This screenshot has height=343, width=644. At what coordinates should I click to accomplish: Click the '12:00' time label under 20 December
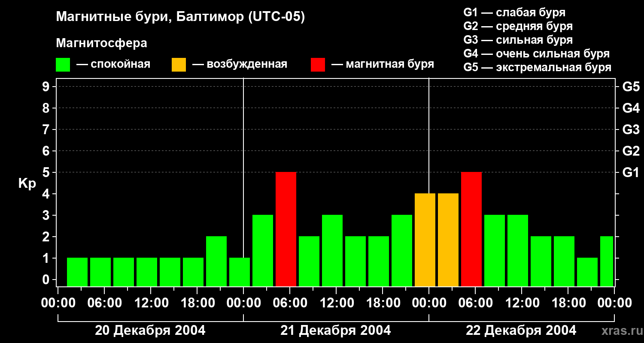click(x=151, y=303)
